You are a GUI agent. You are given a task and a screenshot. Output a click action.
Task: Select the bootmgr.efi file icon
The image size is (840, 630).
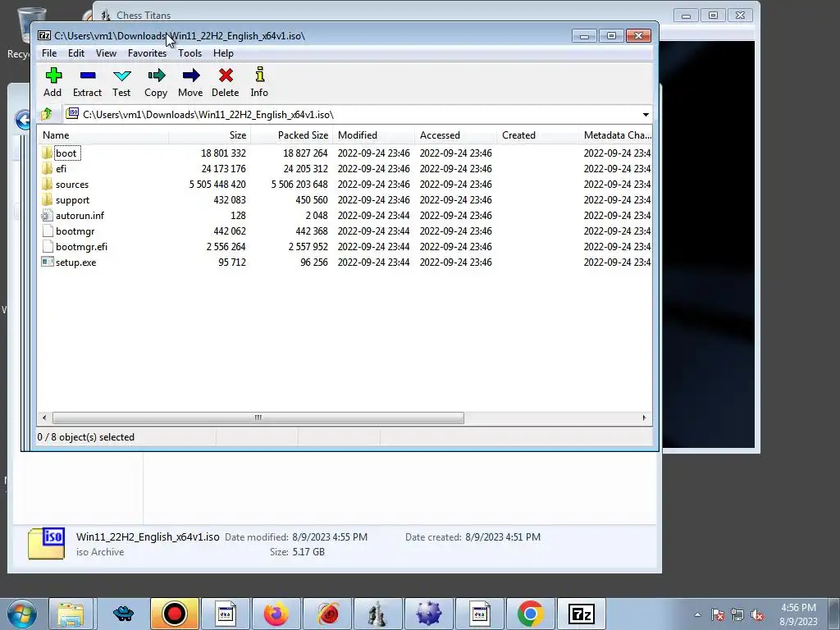[x=47, y=246]
